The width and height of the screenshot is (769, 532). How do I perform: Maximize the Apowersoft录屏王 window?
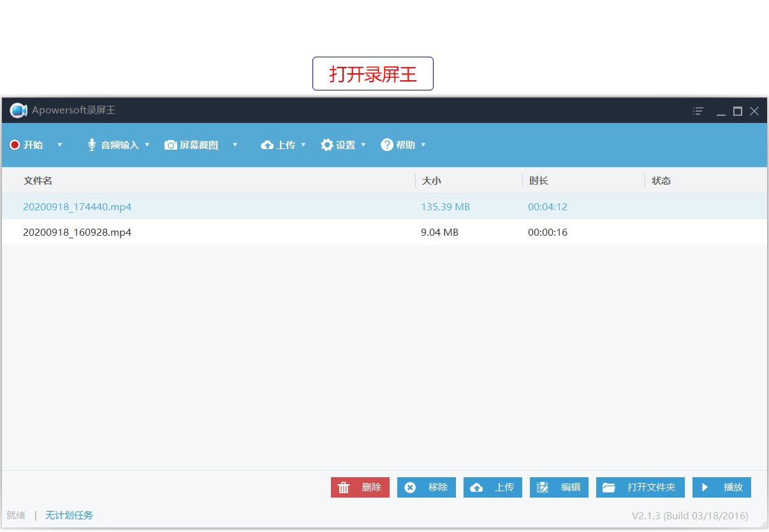click(738, 111)
